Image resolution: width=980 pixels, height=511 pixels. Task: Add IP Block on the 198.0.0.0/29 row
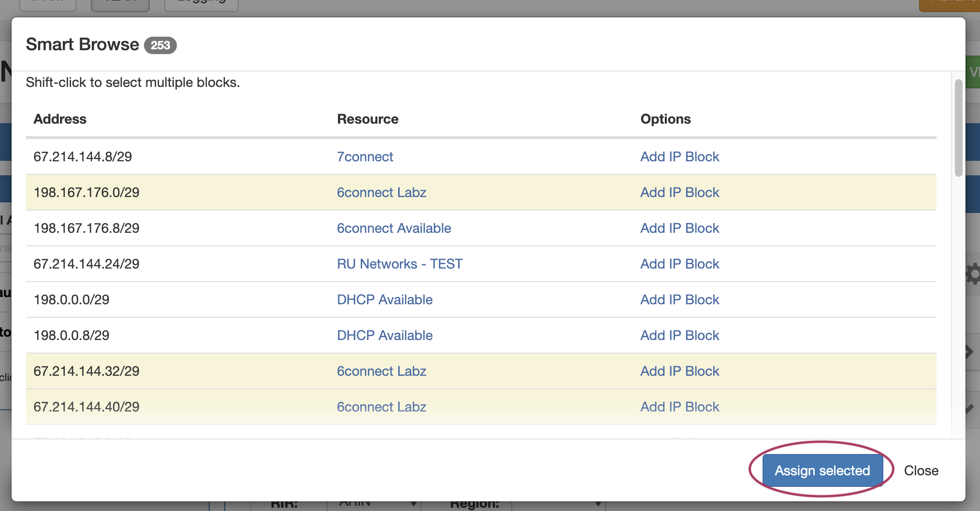coord(679,299)
